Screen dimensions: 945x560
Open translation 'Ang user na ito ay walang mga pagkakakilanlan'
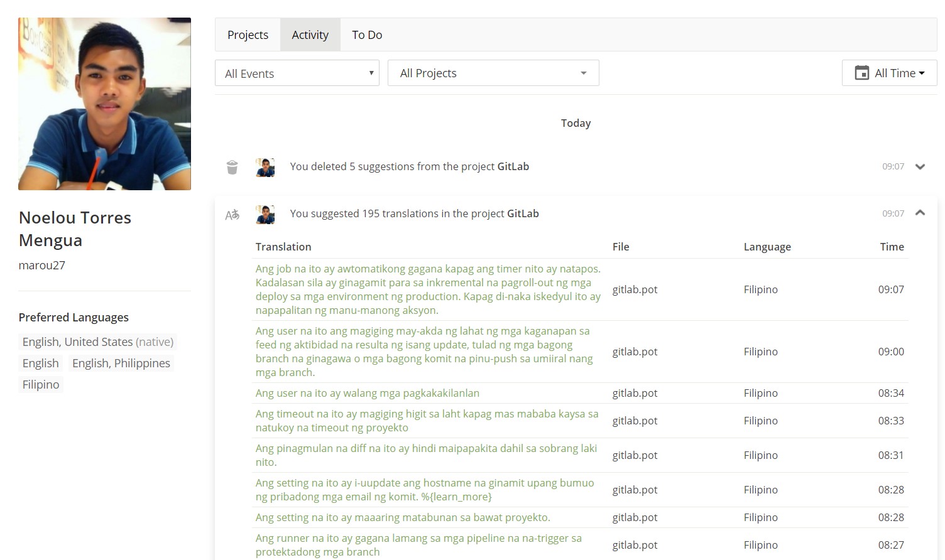click(368, 393)
